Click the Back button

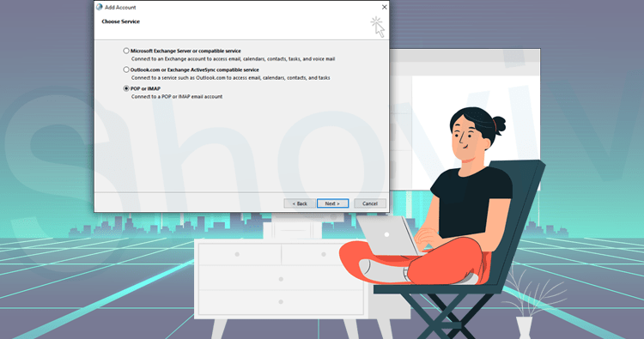click(x=300, y=203)
